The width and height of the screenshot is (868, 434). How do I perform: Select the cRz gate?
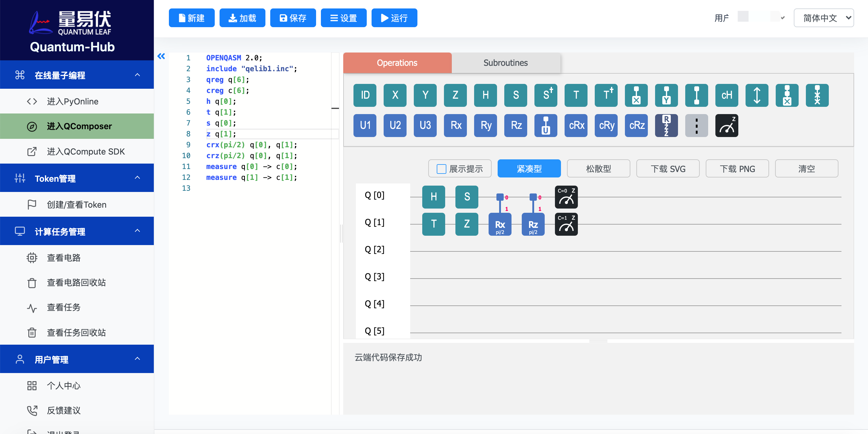pyautogui.click(x=636, y=126)
